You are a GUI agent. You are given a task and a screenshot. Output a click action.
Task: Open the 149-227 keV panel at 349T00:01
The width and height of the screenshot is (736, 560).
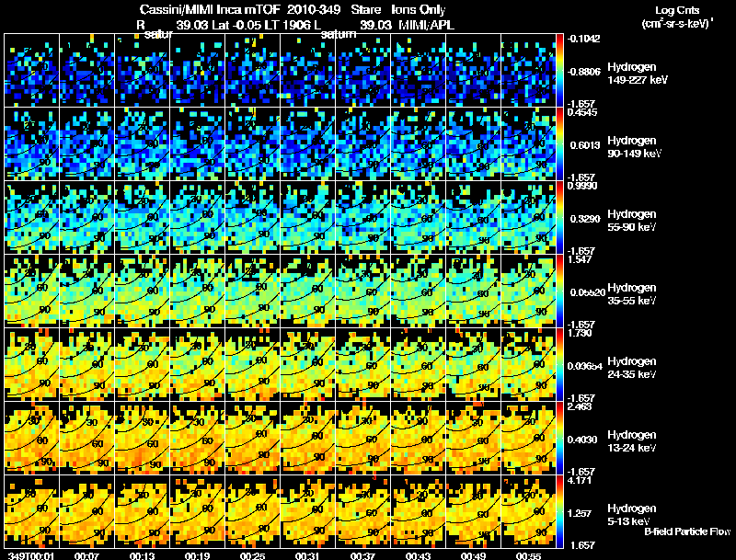31,70
